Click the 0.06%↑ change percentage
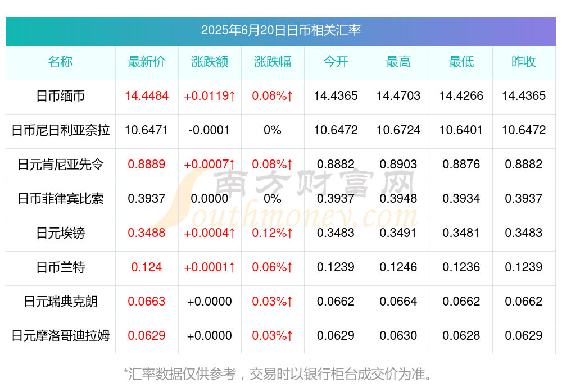 [273, 267]
